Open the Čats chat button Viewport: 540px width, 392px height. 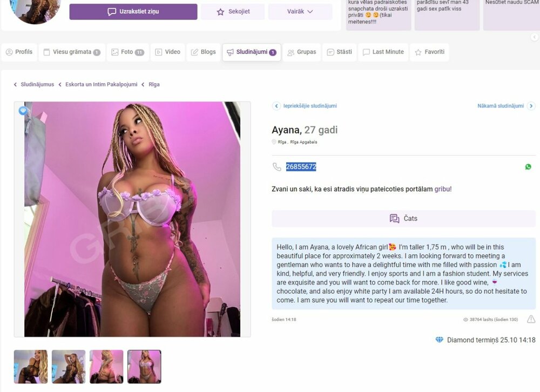click(403, 218)
